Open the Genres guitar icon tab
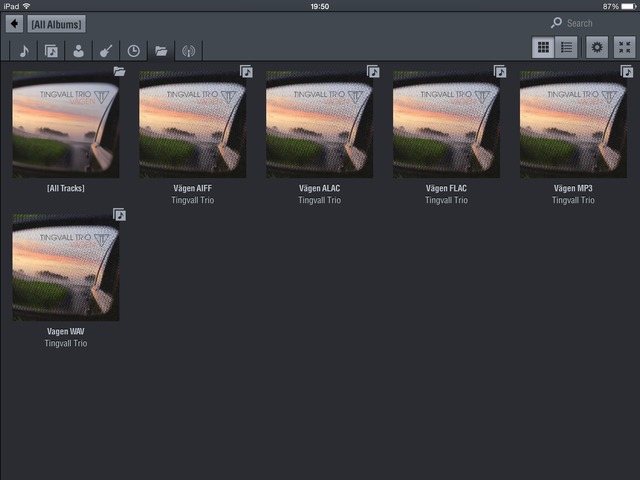 (x=105, y=51)
